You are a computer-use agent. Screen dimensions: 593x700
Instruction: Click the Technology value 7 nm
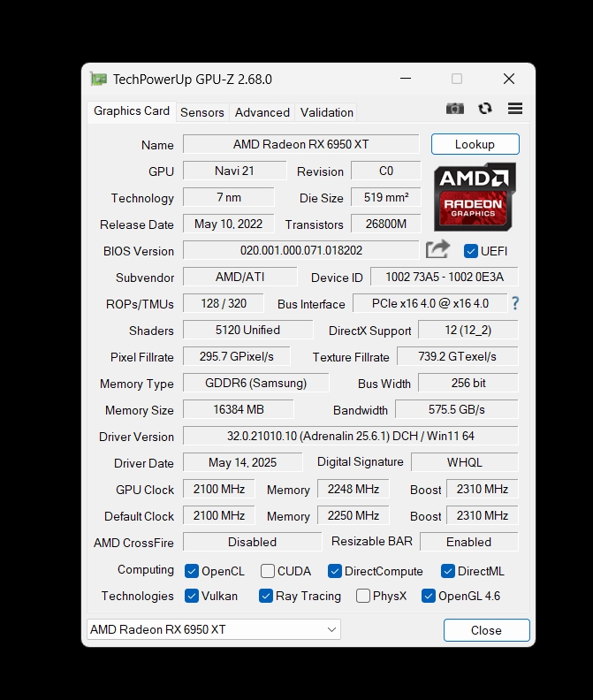click(x=229, y=197)
